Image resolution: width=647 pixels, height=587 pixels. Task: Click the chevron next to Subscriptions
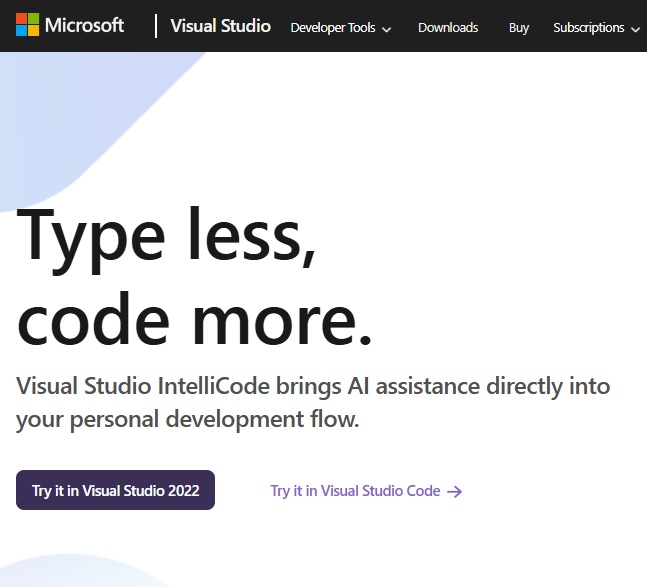[x=635, y=29]
